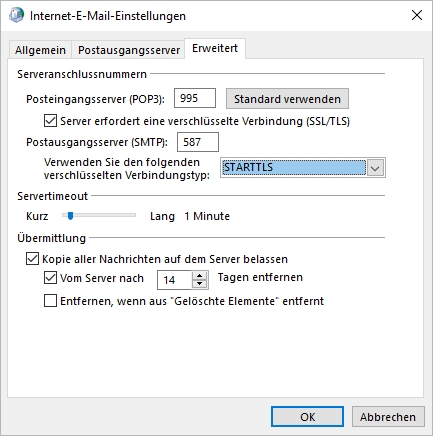Close the Internet-E-Mail-Einstellungen dialog
This screenshot has width=433, height=436.
coord(417,15)
